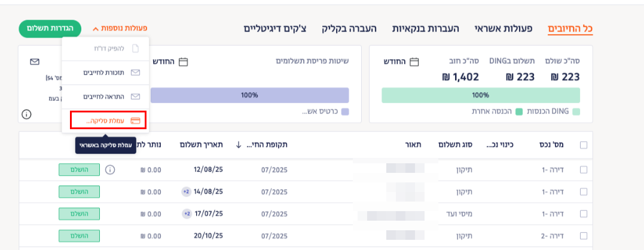Switch to the פעולות אשראי tab
This screenshot has width=644, height=250.
click(500, 28)
